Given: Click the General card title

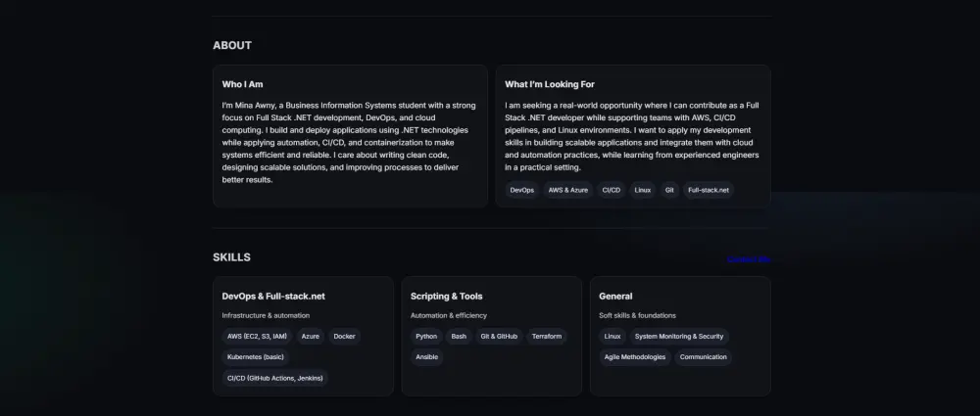Looking at the screenshot, I should pos(615,296).
